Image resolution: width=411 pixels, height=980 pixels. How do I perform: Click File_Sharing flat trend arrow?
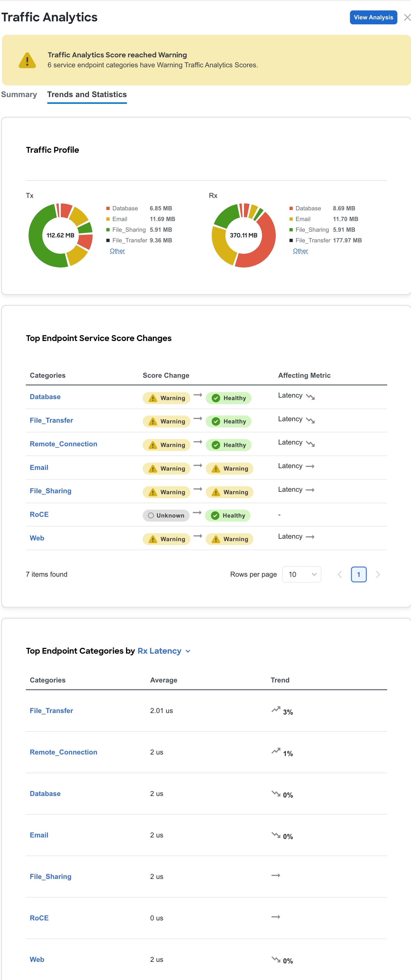(276, 875)
